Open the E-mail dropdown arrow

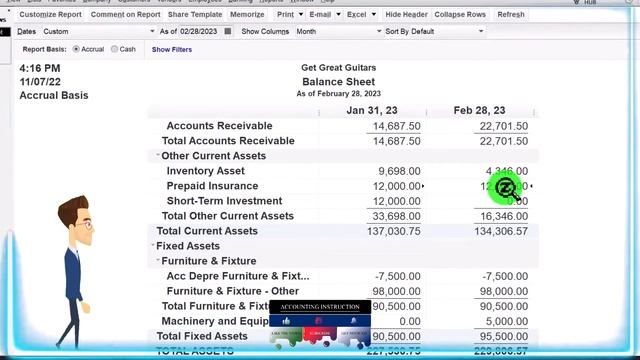pyautogui.click(x=338, y=15)
